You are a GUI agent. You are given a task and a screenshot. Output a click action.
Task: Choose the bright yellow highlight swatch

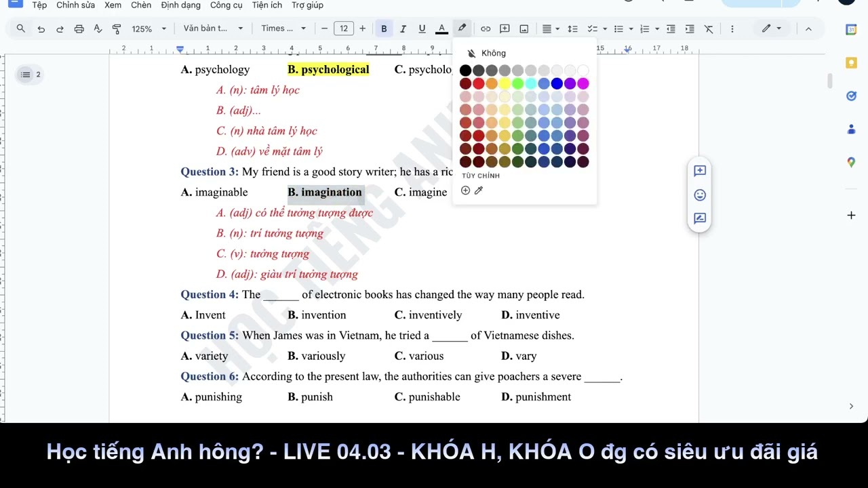(x=505, y=83)
